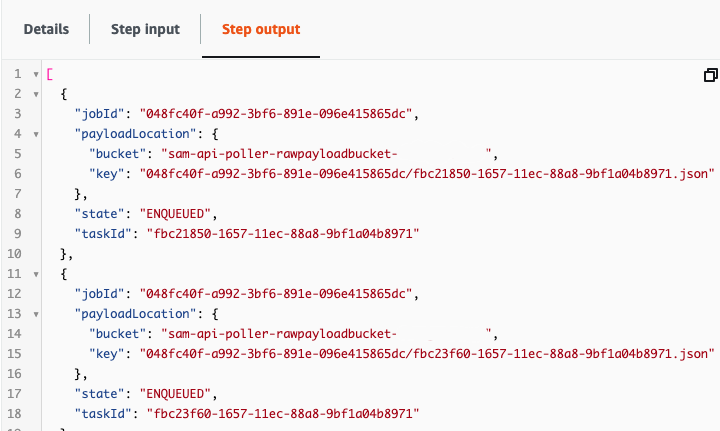The width and height of the screenshot is (720, 431).
Task: Collapse second object at line 11
Action: (x=36, y=274)
